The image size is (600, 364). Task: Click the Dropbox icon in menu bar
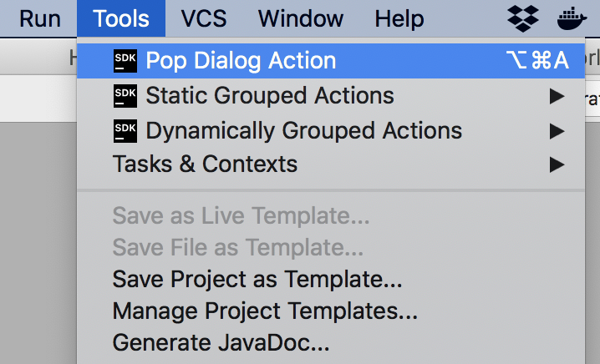pos(525,18)
